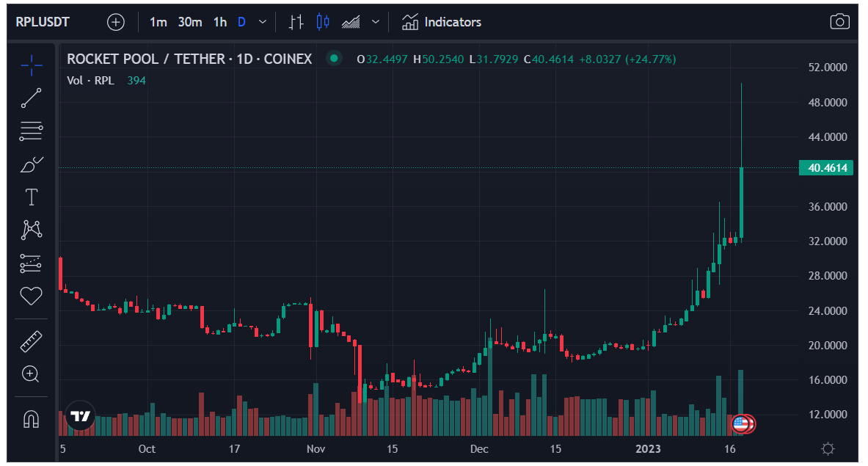
Task: Select the ruler measure tool
Action: click(31, 341)
